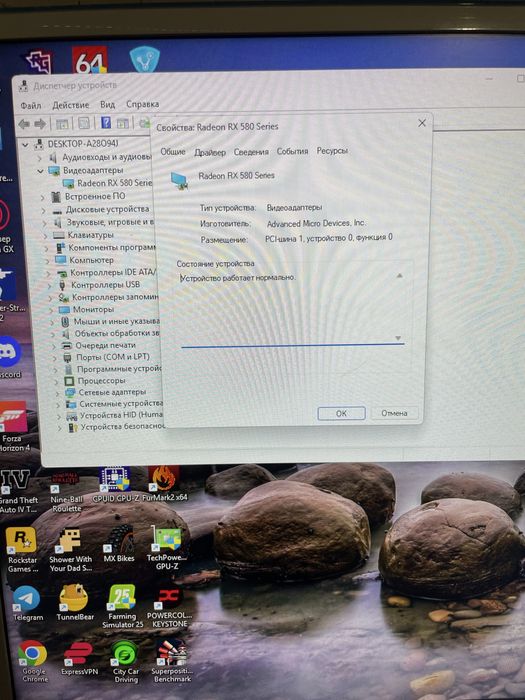This screenshot has height=700, width=525.
Task: Click the Back arrow in Device Manager toolbar
Action: [25, 124]
